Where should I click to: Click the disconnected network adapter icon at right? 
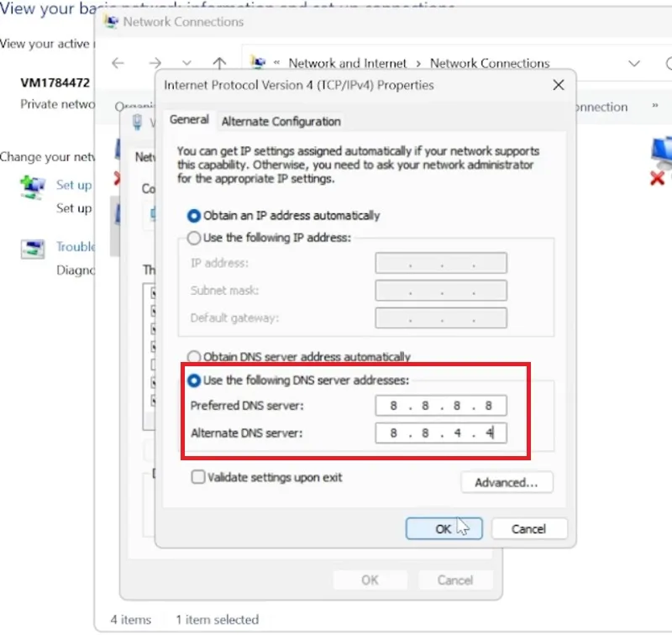coord(661,160)
